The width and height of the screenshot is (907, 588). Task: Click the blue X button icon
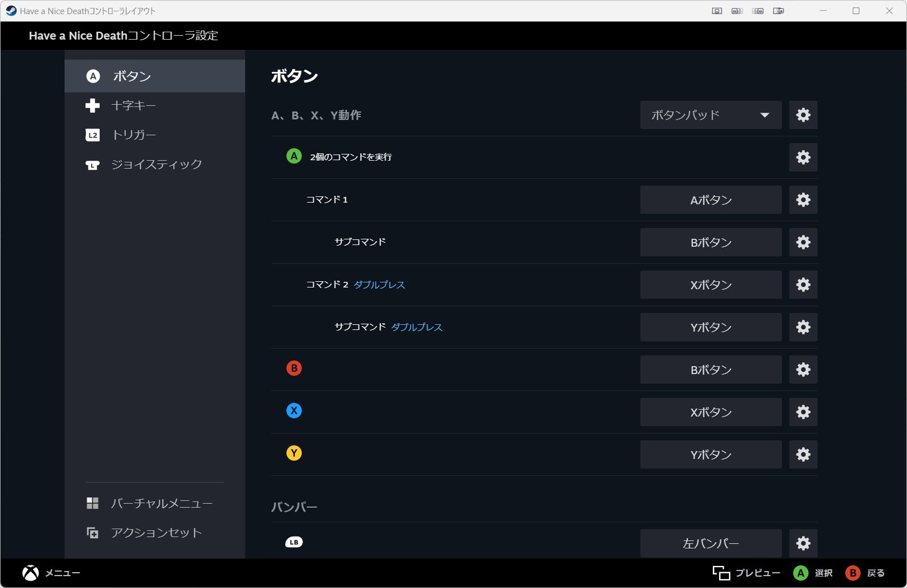click(294, 410)
